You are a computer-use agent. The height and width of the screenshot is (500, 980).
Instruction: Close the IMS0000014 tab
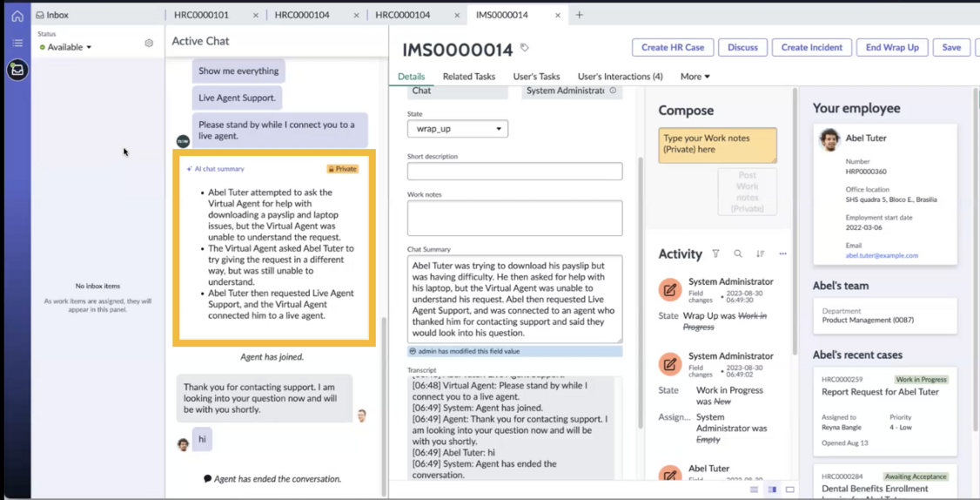(558, 15)
